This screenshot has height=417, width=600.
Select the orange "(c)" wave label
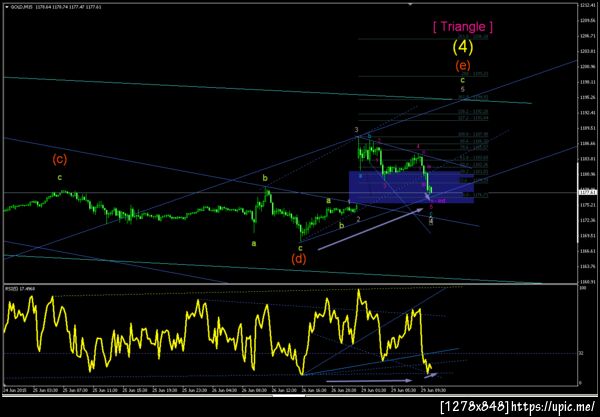point(60,159)
